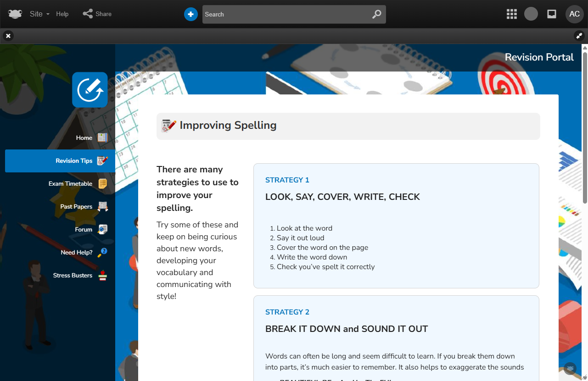588x381 pixels.
Task: Click the Frog logo icon
Action: tap(15, 14)
